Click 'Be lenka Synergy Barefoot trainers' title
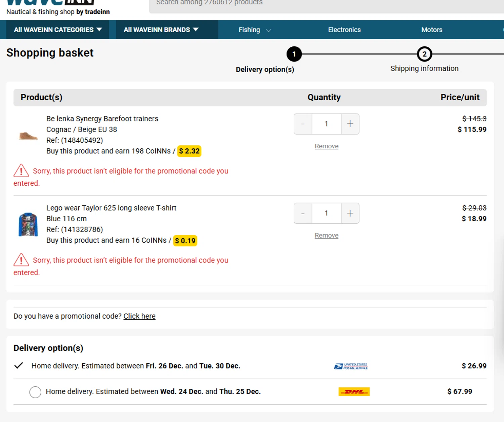 [x=102, y=119]
